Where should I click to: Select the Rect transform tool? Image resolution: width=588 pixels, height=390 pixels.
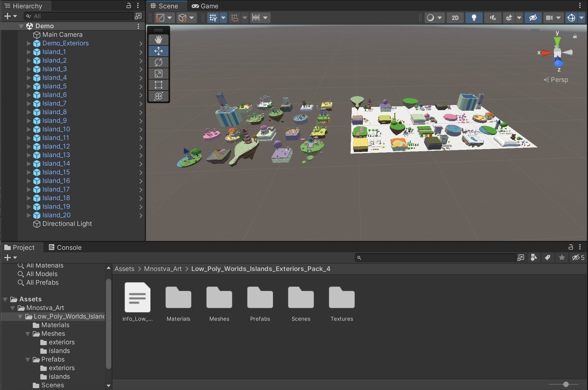tap(158, 85)
